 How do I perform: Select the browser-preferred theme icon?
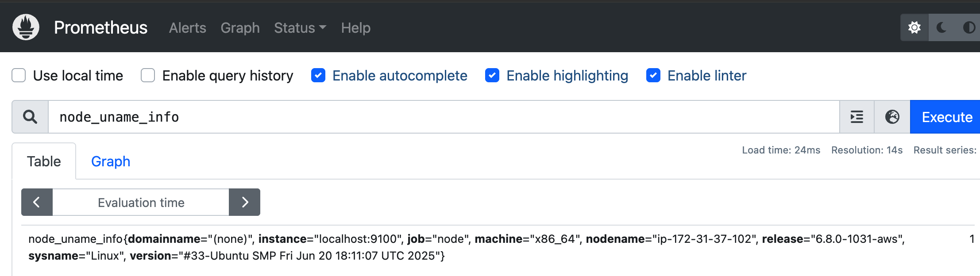pos(968,27)
